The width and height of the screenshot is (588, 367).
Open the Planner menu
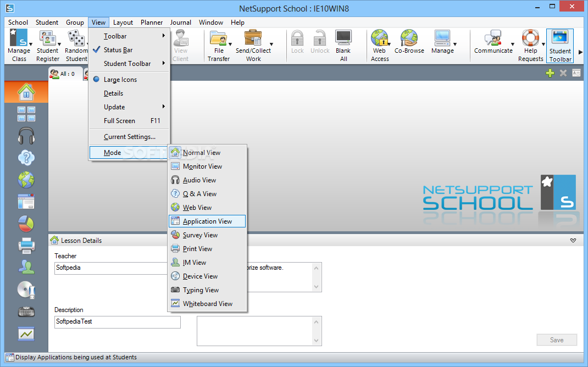[x=152, y=23]
